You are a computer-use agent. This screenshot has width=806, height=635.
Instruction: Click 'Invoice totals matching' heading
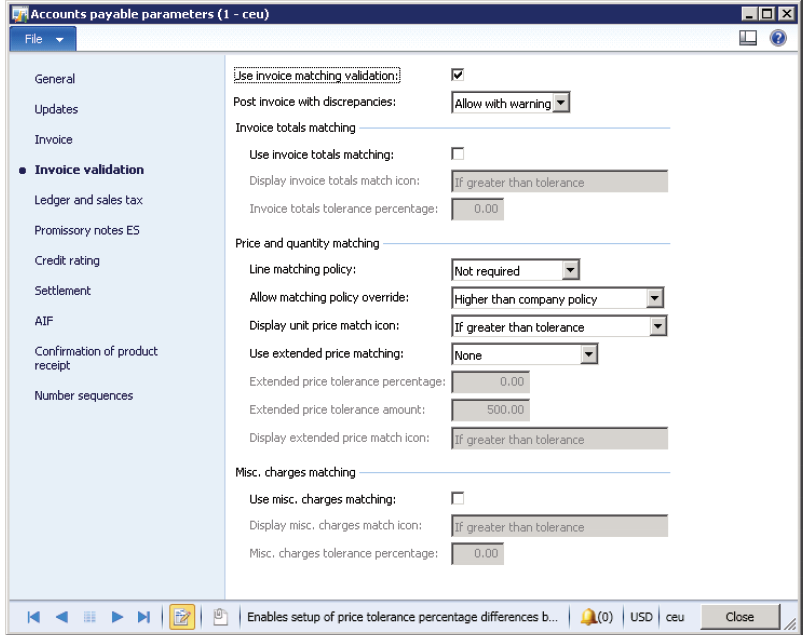(x=296, y=128)
